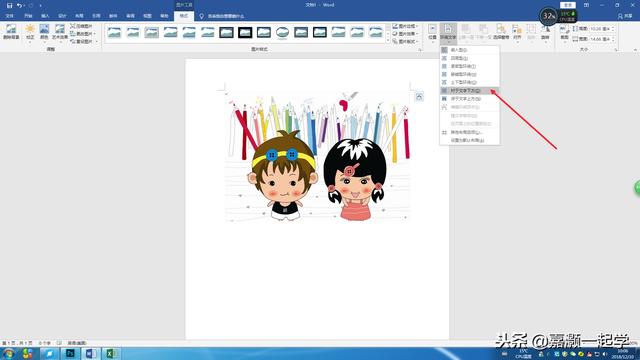Choose Top and Bottom wrapping (上下型环绕)
Image resolution: width=640 pixels, height=360 pixels.
click(x=469, y=82)
